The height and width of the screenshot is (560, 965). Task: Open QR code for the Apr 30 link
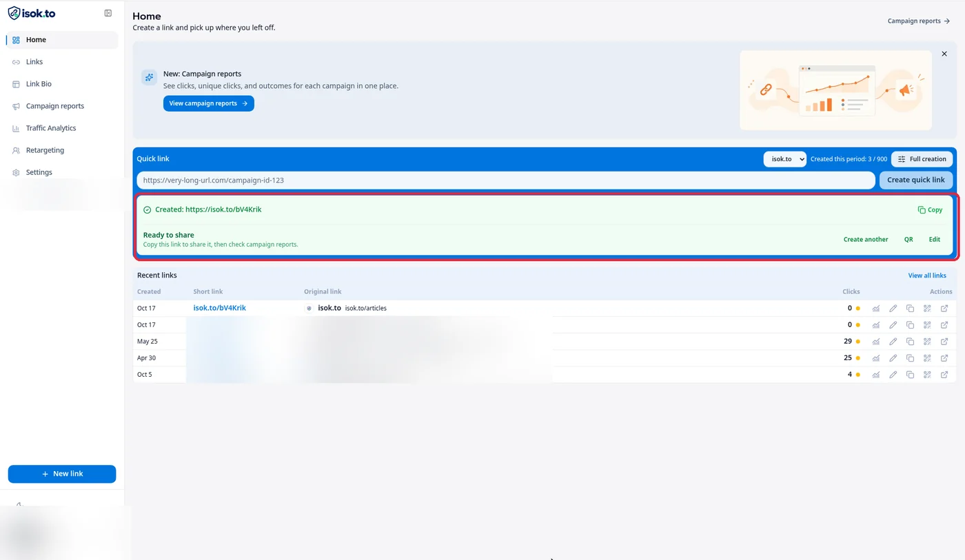pyautogui.click(x=927, y=358)
